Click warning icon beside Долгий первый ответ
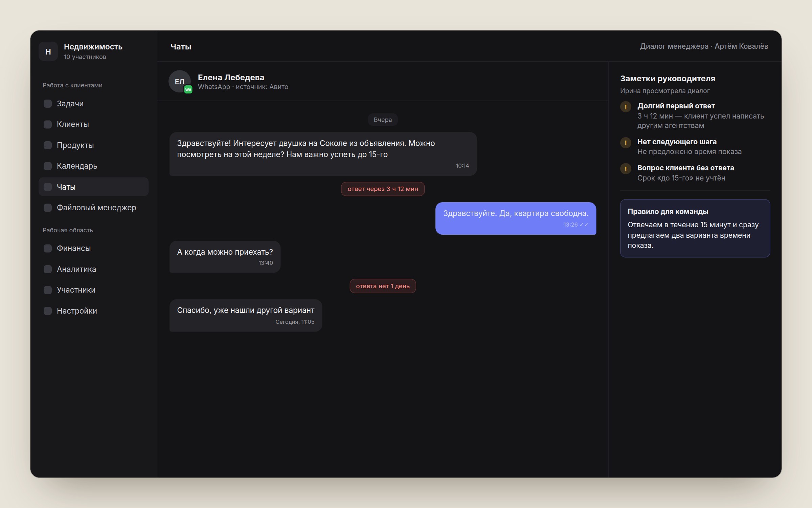Viewport: 812px width, 508px height. (626, 107)
